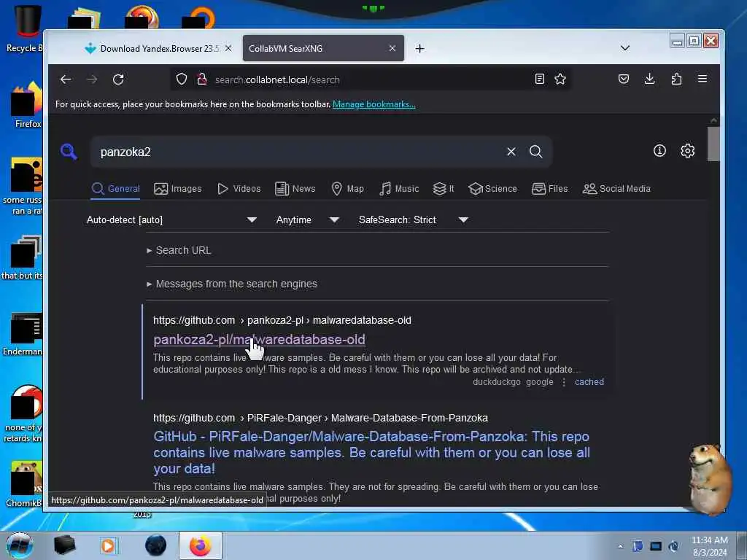Screen dimensions: 747x560
Task: Select the Music search category
Action: [x=399, y=189]
